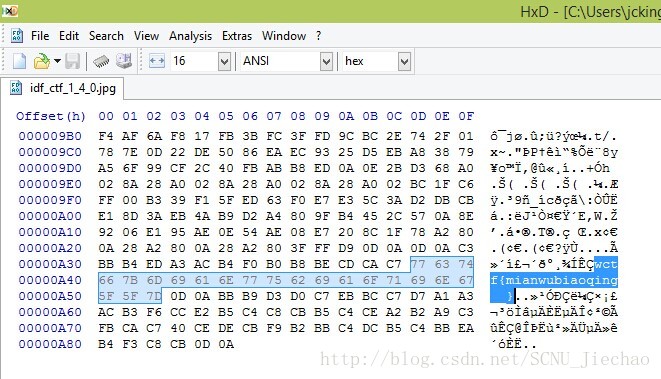Screen dimensions: 661x379
Task: Click decoded text f{mianwubiaoqing
Action: click(554, 280)
